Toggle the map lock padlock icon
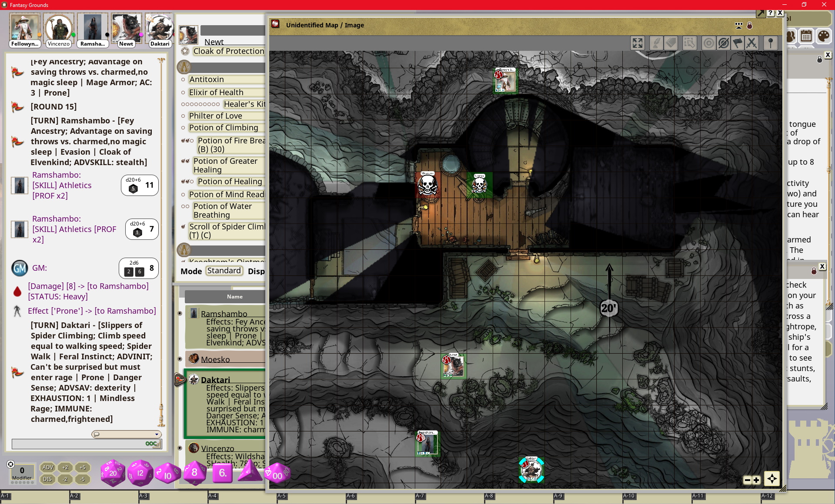 click(749, 26)
